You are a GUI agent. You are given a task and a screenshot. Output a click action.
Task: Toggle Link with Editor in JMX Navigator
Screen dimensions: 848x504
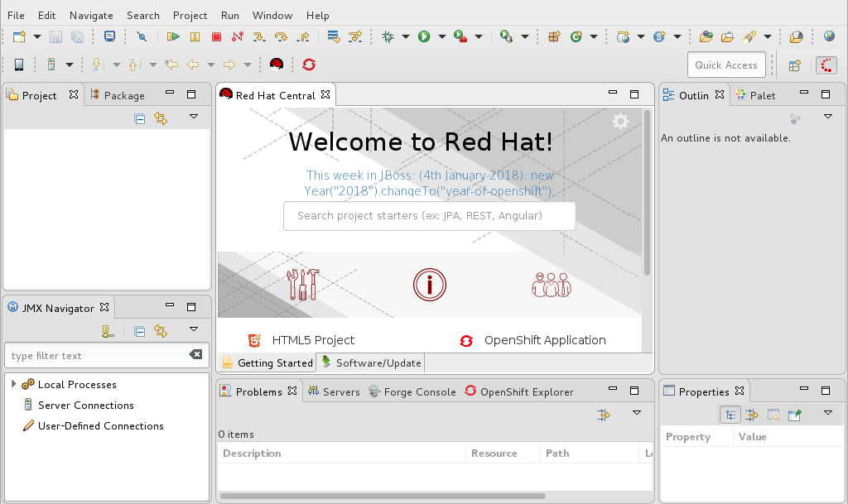pyautogui.click(x=161, y=331)
